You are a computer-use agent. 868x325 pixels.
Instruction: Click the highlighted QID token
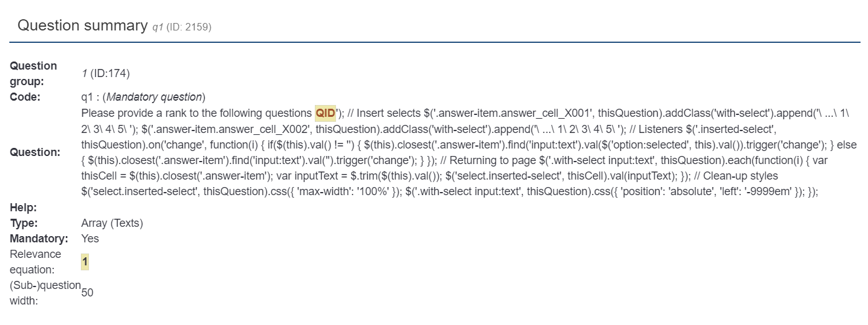point(325,113)
